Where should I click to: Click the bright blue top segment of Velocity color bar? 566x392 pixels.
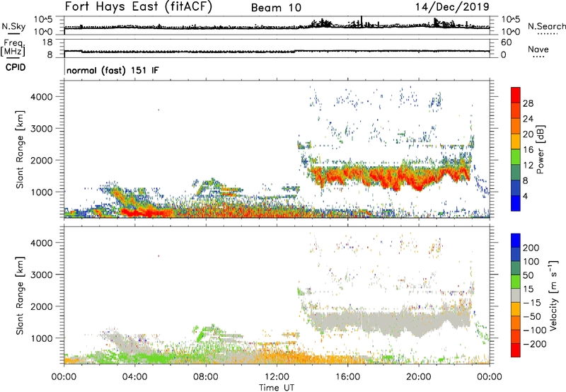516,241
